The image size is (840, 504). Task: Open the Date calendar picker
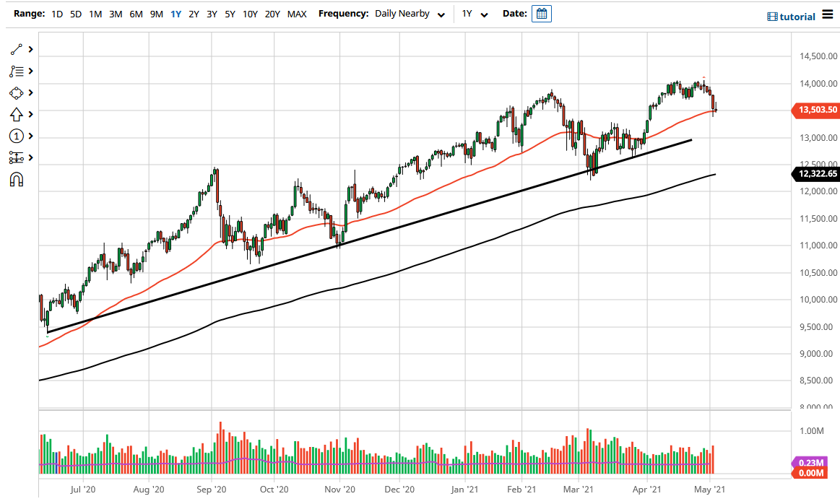[541, 13]
